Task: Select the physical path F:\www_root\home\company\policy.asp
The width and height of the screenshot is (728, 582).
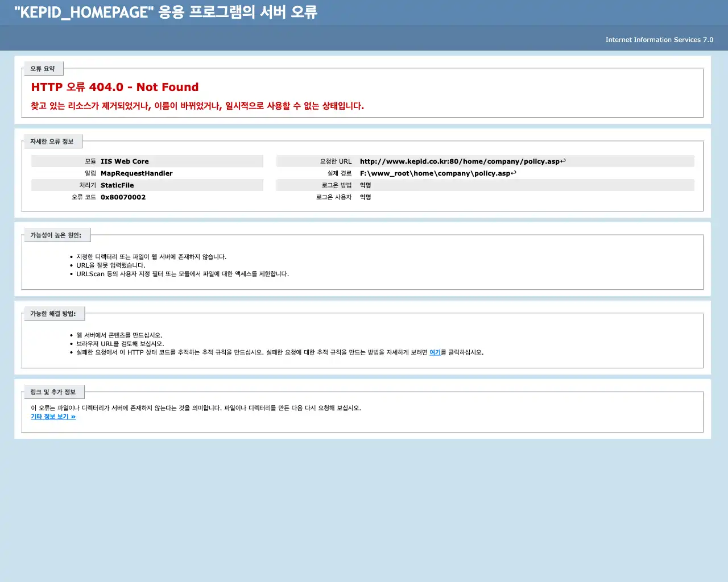Action: coord(437,173)
